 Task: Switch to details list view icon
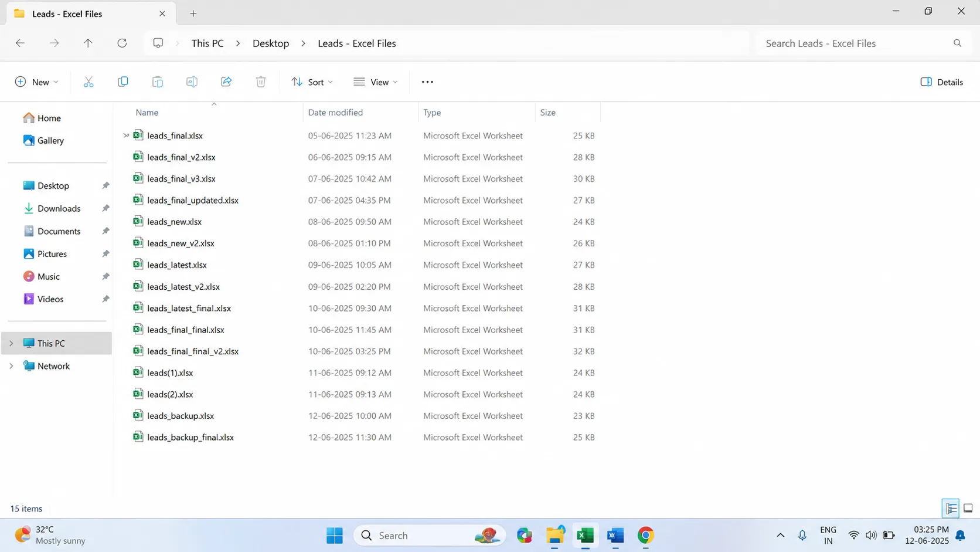click(951, 509)
